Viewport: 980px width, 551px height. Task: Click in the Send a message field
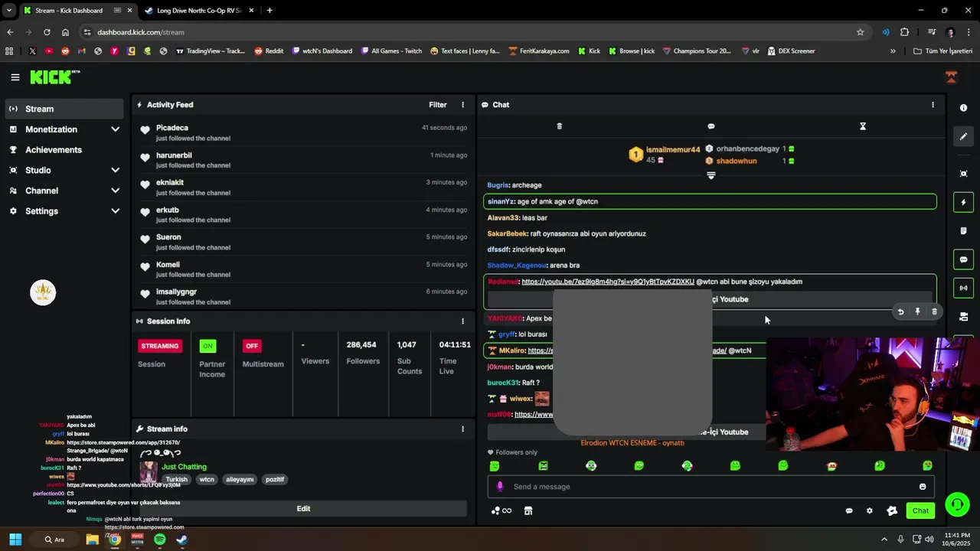pos(710,487)
